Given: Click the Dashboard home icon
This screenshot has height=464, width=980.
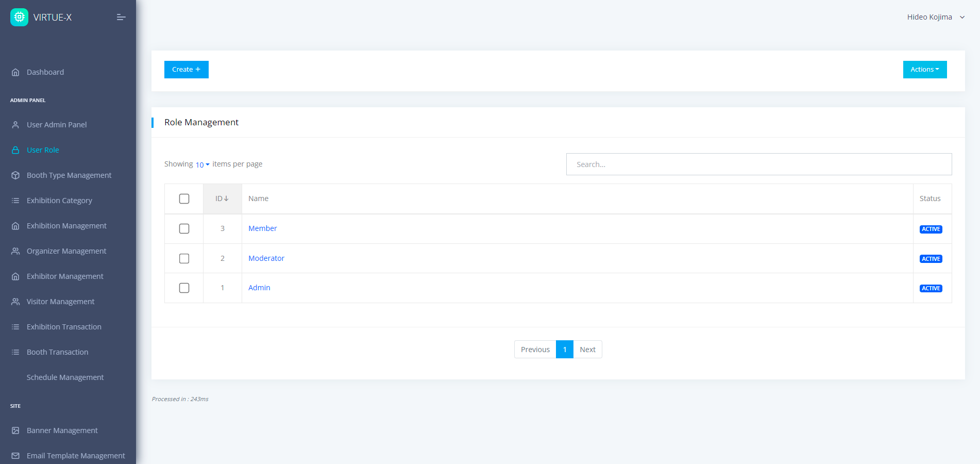Looking at the screenshot, I should (15, 72).
